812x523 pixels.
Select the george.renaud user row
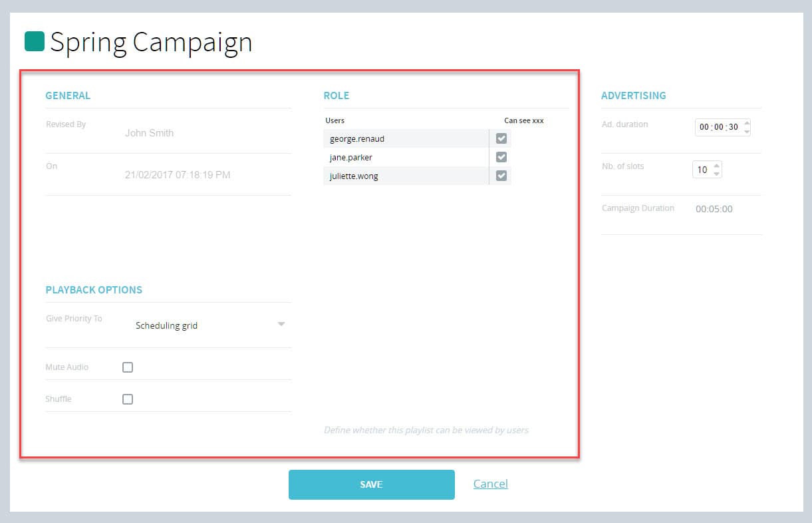coord(417,138)
